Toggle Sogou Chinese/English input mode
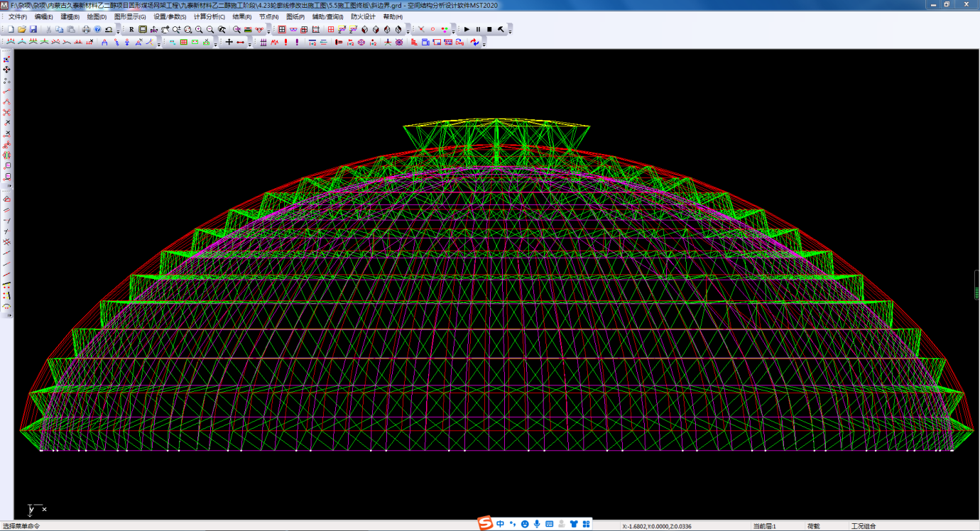 tap(501, 524)
